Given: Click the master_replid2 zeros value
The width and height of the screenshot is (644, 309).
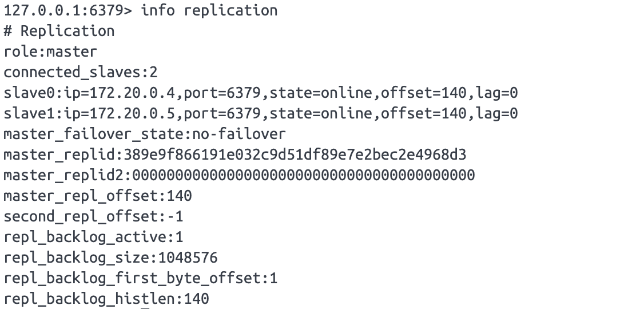Looking at the screenshot, I should pyautogui.click(x=304, y=176).
